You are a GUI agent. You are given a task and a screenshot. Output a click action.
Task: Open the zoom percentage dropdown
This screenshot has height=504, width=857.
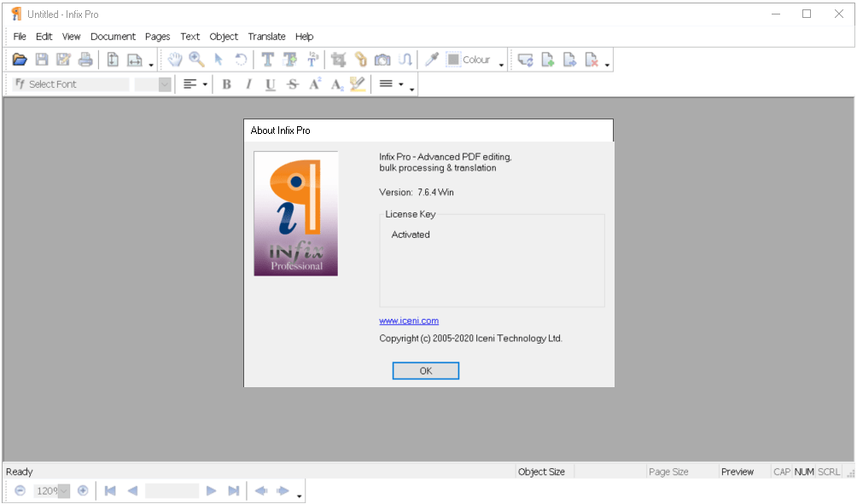coord(64,491)
